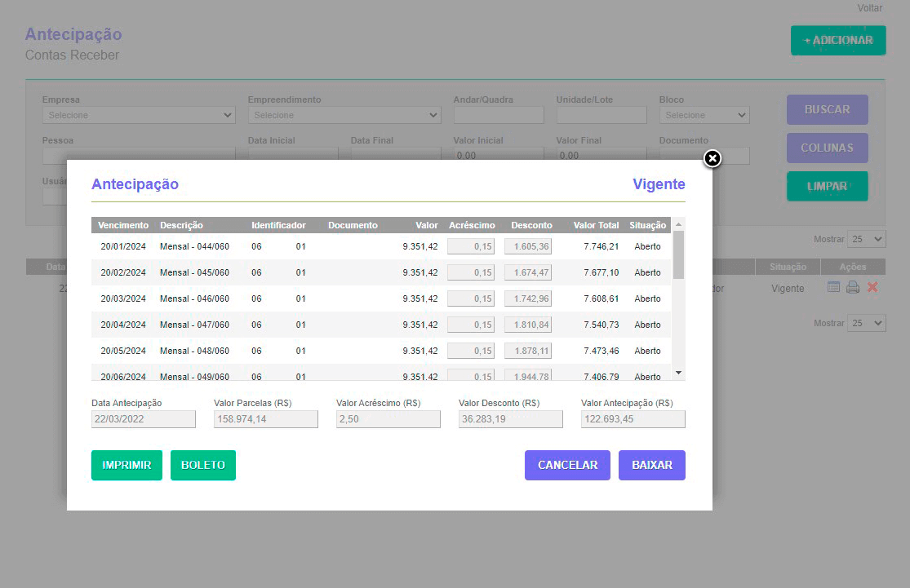This screenshot has height=588, width=910.
Task: Close the Antecipação dialog with the X icon
Action: click(712, 159)
